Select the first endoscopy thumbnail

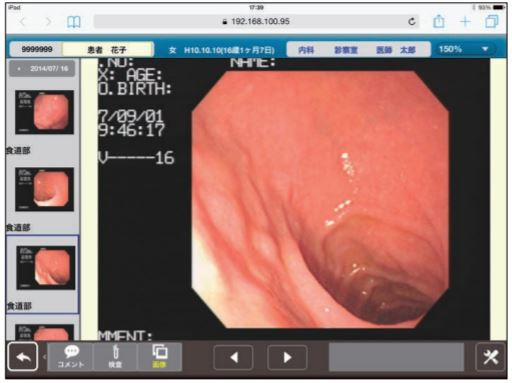click(45, 112)
